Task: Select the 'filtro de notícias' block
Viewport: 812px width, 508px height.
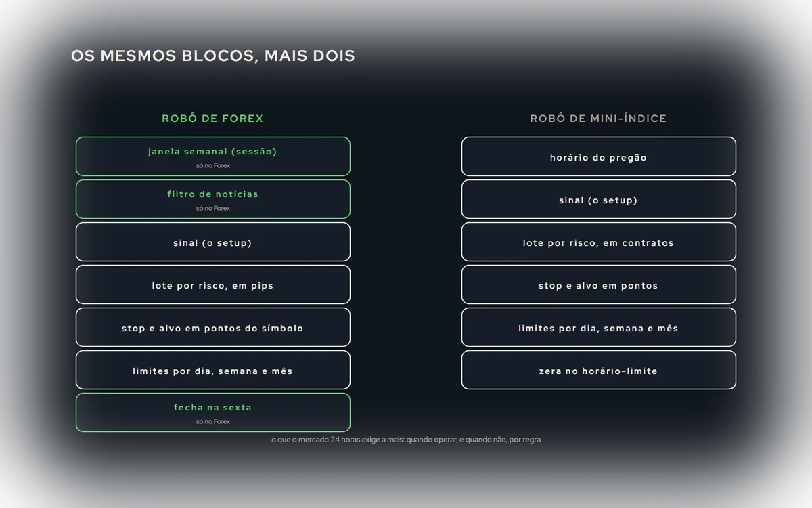Action: tap(213, 199)
